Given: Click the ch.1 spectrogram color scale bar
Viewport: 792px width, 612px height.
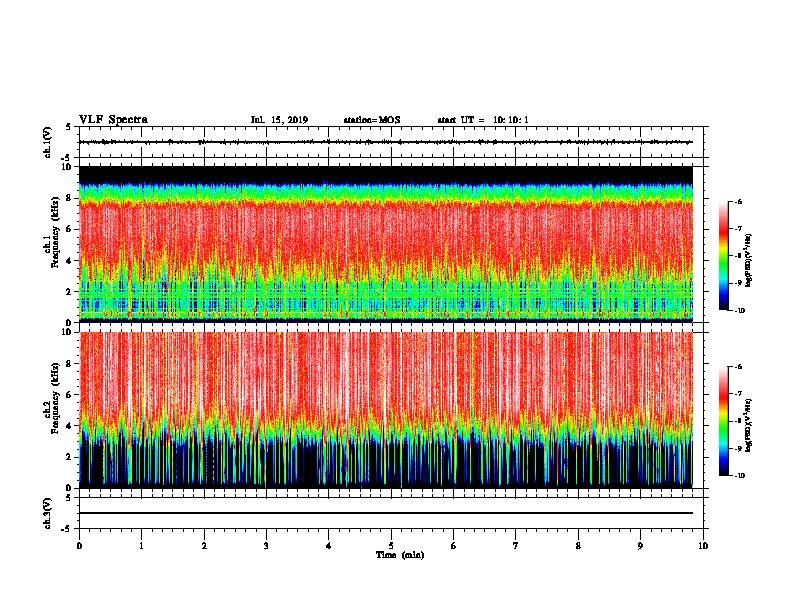Looking at the screenshot, I should point(724,256).
